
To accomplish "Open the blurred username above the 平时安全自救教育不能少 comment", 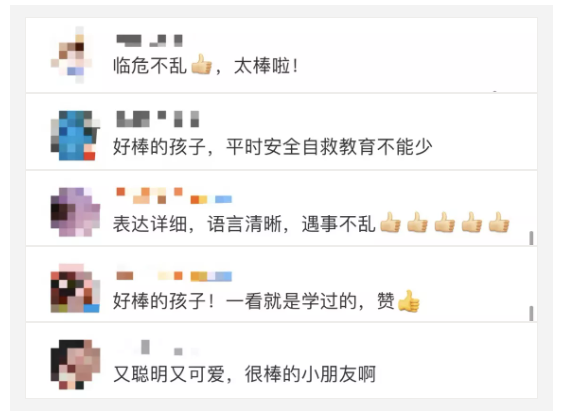I will click(x=158, y=119).
